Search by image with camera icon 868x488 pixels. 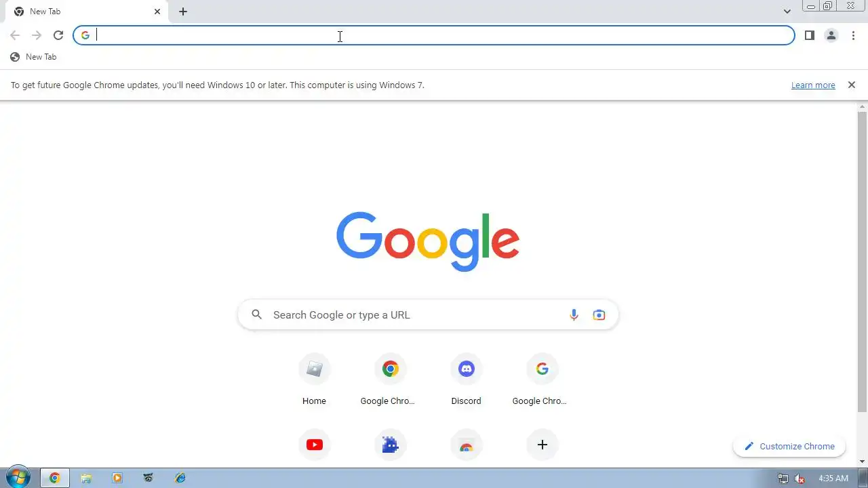(599, 314)
